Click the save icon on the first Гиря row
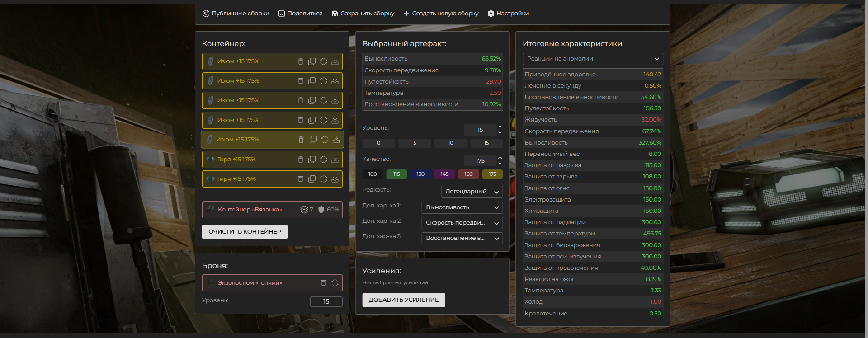This screenshot has height=338, width=868. (335, 160)
